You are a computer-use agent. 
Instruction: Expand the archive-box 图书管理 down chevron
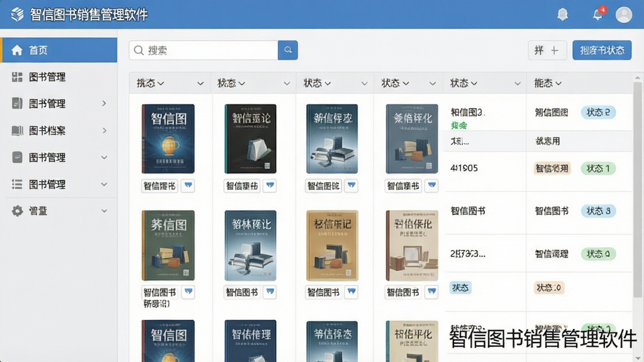pyautogui.click(x=104, y=157)
